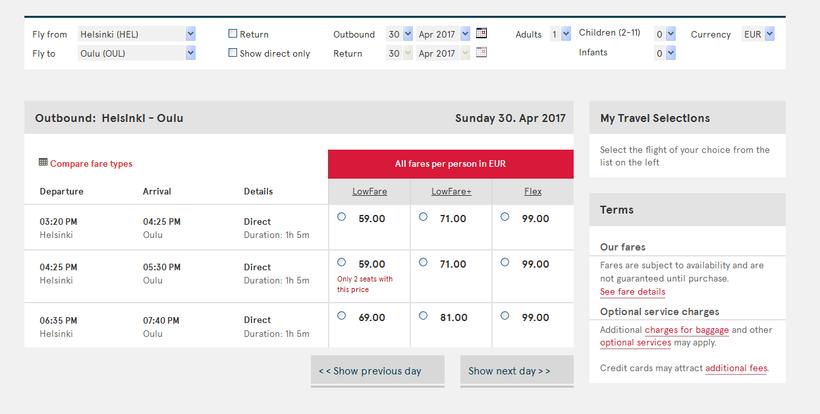
Task: Open the Outbound date calendar icon
Action: point(482,33)
